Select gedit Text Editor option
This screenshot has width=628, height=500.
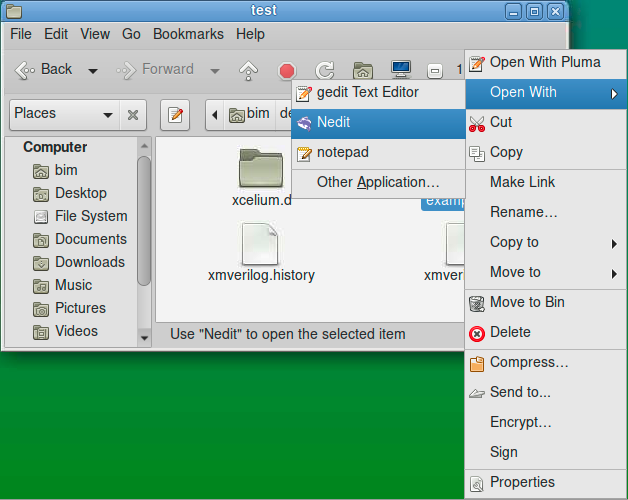point(378,93)
